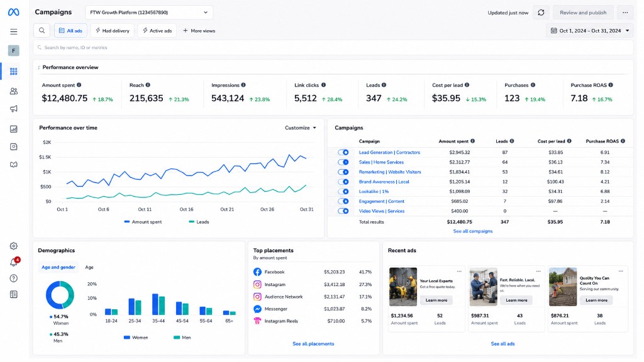Open the three-dot menu beside Review and publish

[x=625, y=13]
